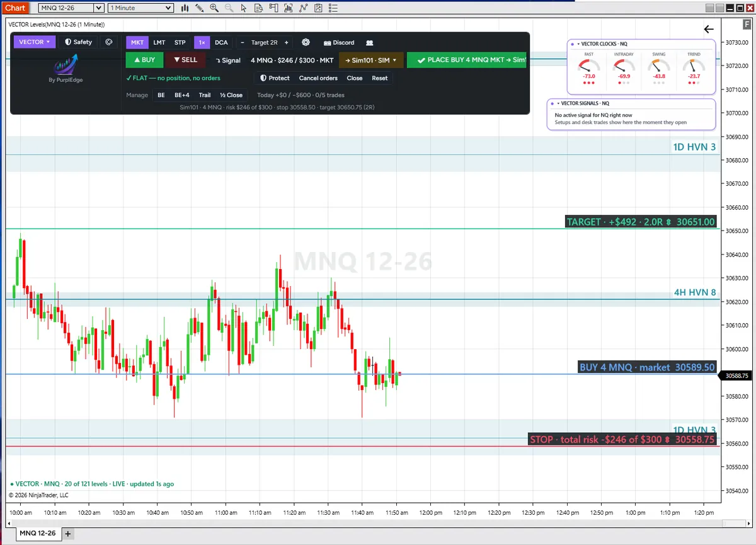Open the indicators icon in toolbar
This screenshot has height=545, width=756.
coord(288,8)
